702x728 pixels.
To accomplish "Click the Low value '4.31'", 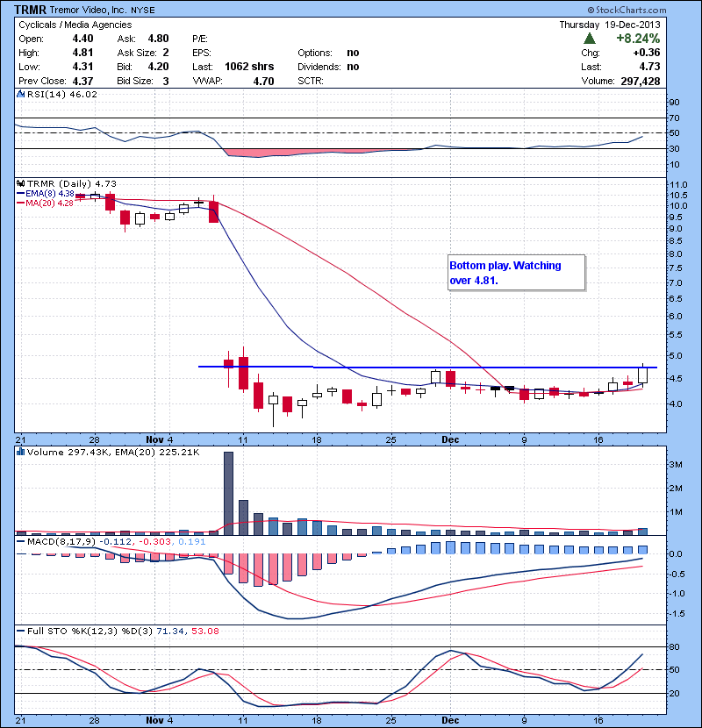I will tap(82, 67).
